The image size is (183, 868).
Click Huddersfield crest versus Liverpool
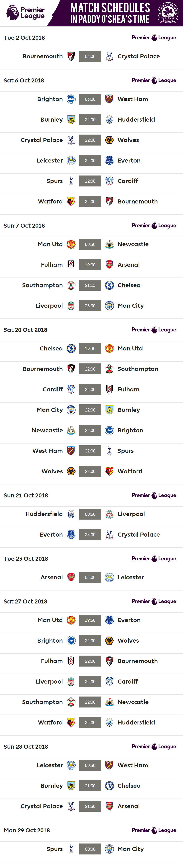(71, 514)
